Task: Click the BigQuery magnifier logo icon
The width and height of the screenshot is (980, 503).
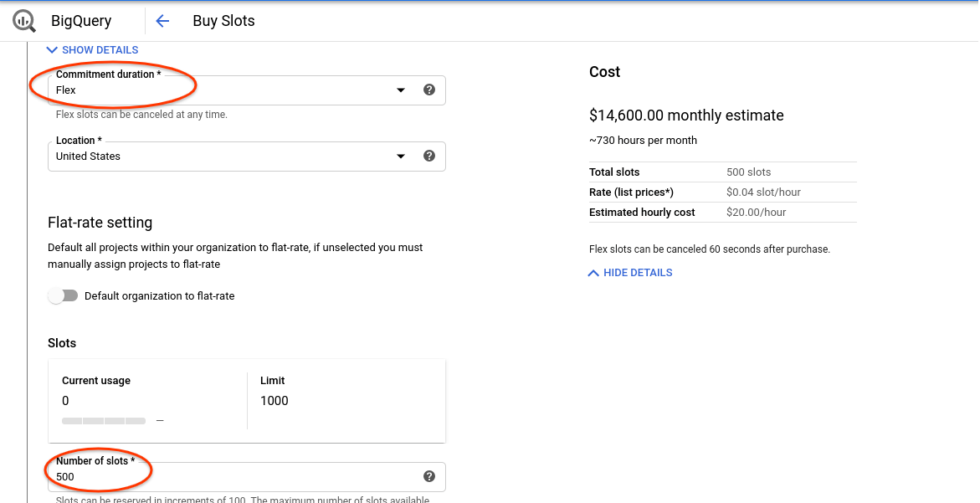Action: 24,21
